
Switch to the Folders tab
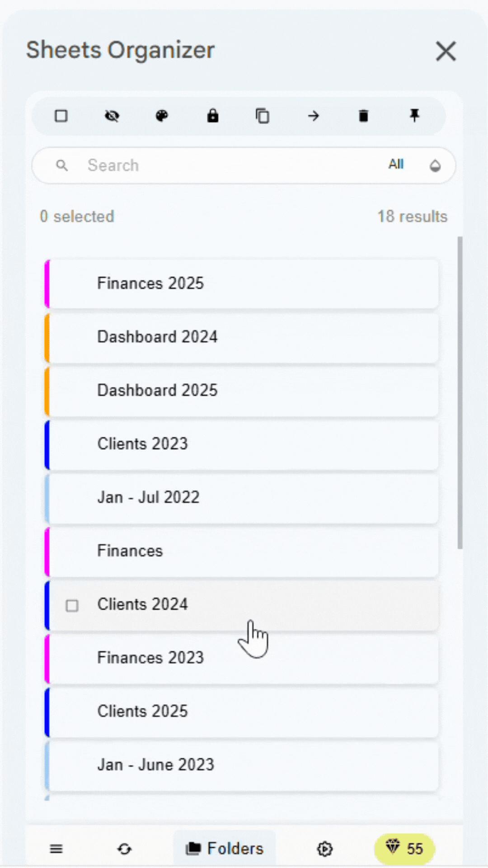(x=225, y=848)
